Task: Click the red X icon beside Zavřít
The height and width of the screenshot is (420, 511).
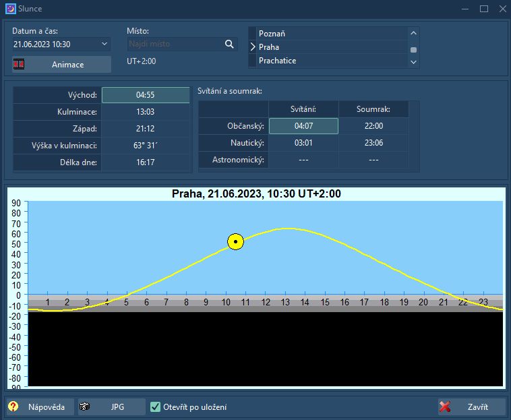Action: (x=445, y=407)
